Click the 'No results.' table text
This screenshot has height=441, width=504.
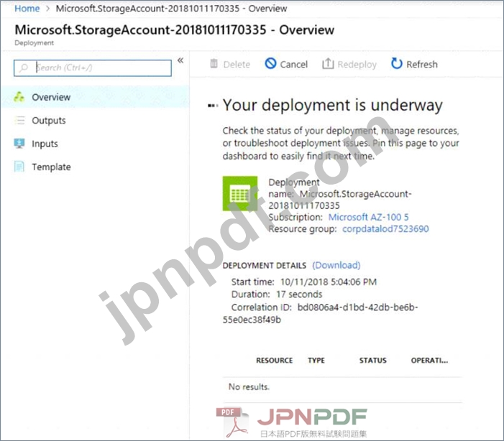pyautogui.click(x=249, y=386)
